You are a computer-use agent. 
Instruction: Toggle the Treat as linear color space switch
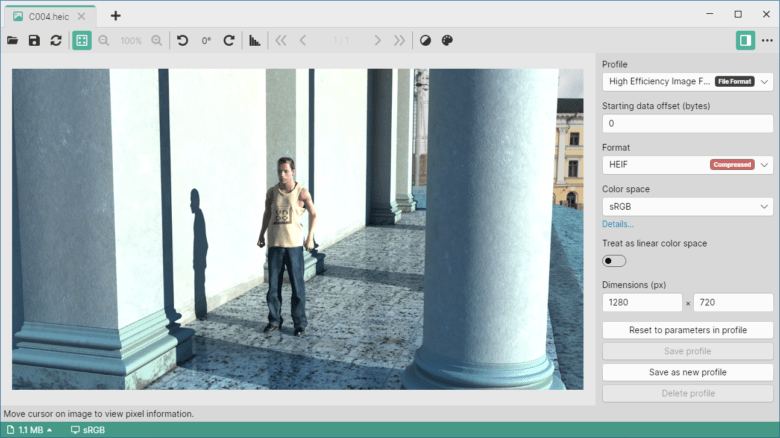point(614,261)
